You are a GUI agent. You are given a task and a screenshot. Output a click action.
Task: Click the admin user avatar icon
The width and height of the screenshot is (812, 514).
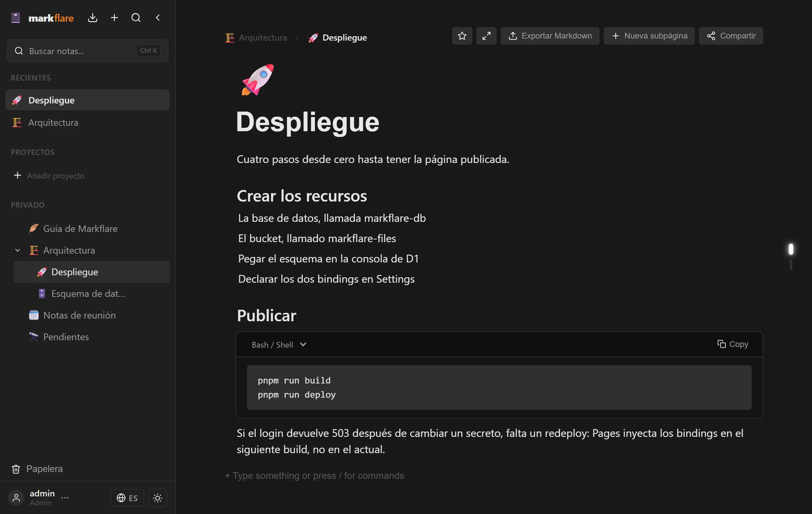[16, 497]
